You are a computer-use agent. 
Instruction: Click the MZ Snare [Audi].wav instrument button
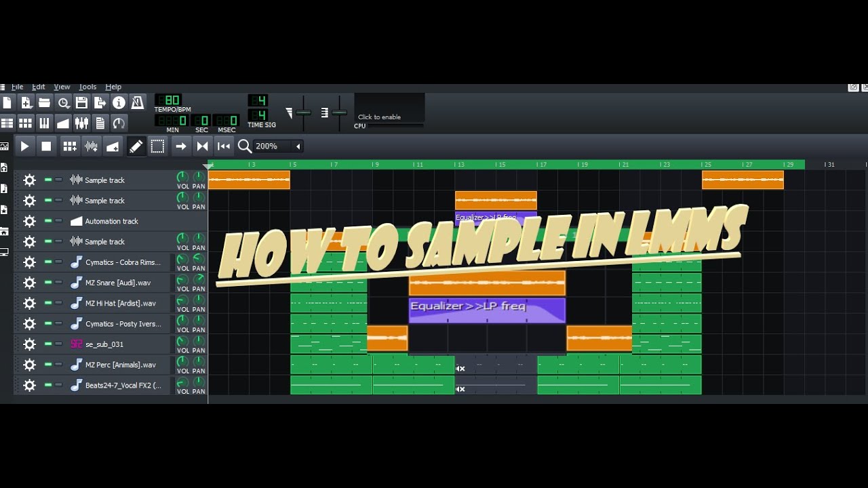pos(118,283)
